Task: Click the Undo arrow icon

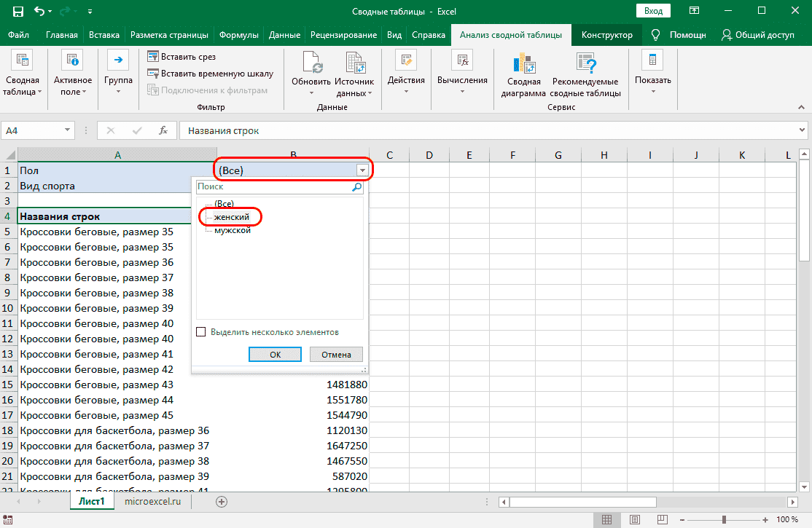Action: pyautogui.click(x=41, y=12)
